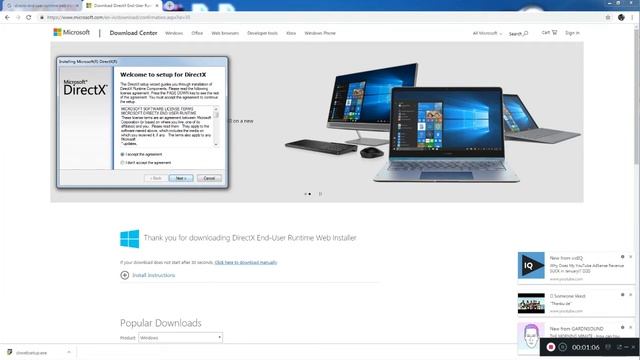Image resolution: width=640 pixels, height=360 pixels.
Task: Open the Xbox nav menu
Action: pos(291,33)
